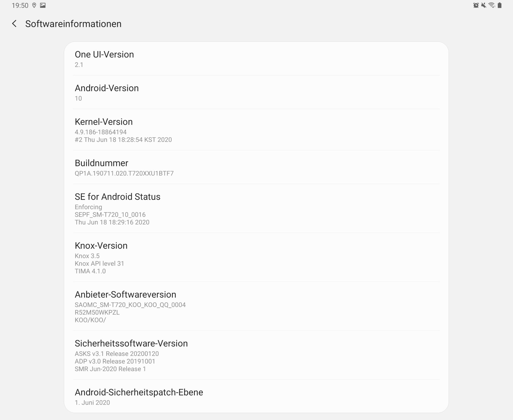
Task: Select the patch date 1. Juni 2020
Action: click(92, 403)
